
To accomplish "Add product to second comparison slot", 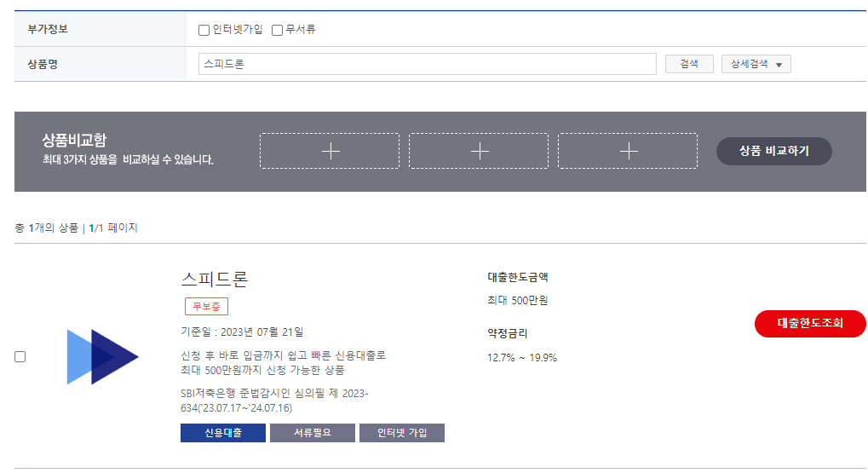I will coord(479,151).
